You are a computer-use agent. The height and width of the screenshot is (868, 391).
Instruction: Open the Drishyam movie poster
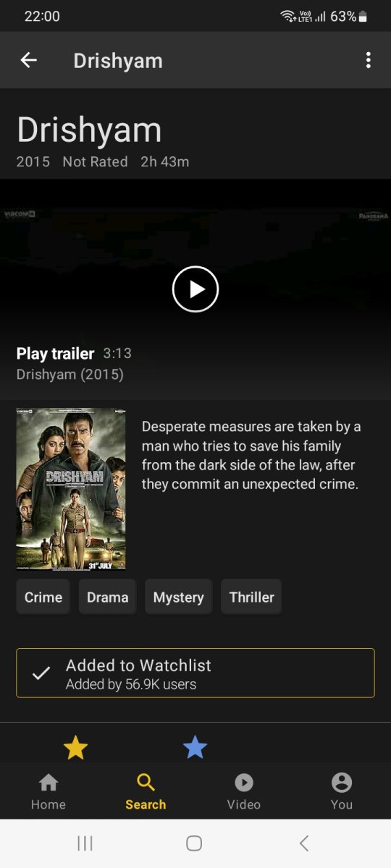(x=71, y=489)
